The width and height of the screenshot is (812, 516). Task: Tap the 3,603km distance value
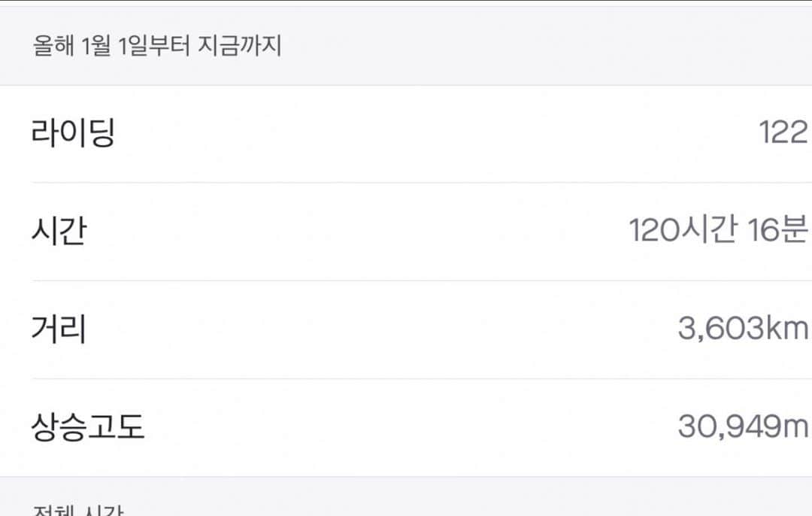click(743, 329)
